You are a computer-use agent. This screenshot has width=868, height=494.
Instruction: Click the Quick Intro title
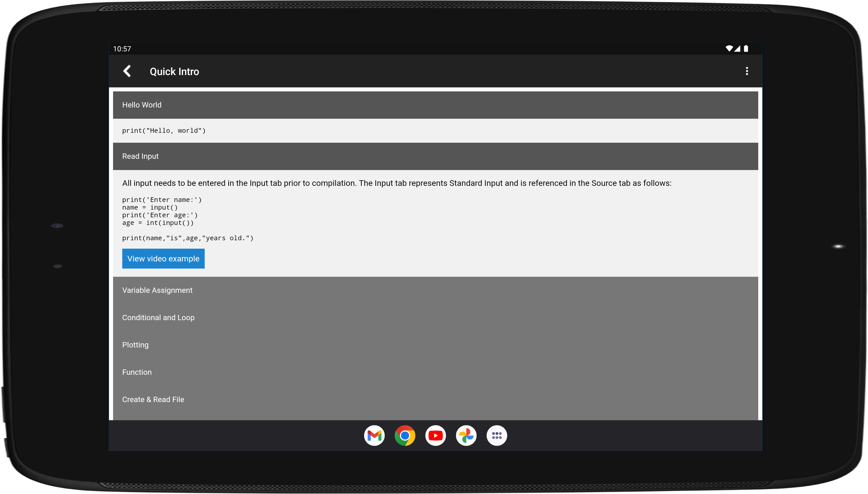click(x=174, y=71)
